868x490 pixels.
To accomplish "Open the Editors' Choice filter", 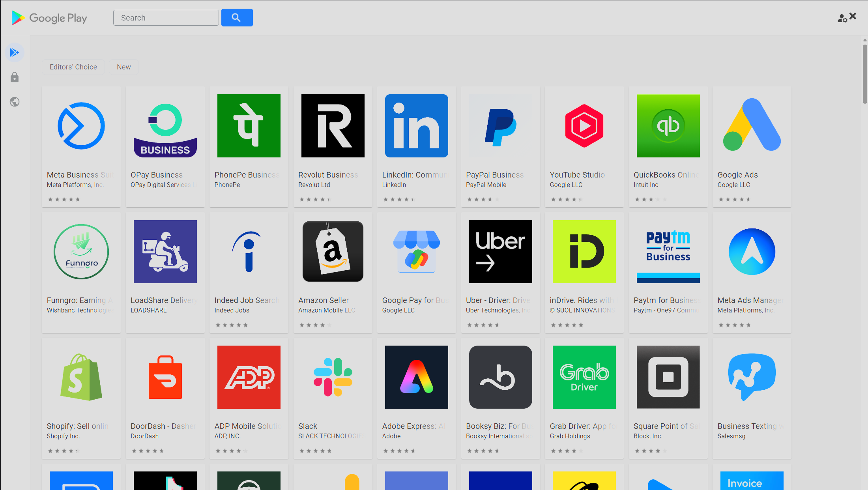I will 73,67.
